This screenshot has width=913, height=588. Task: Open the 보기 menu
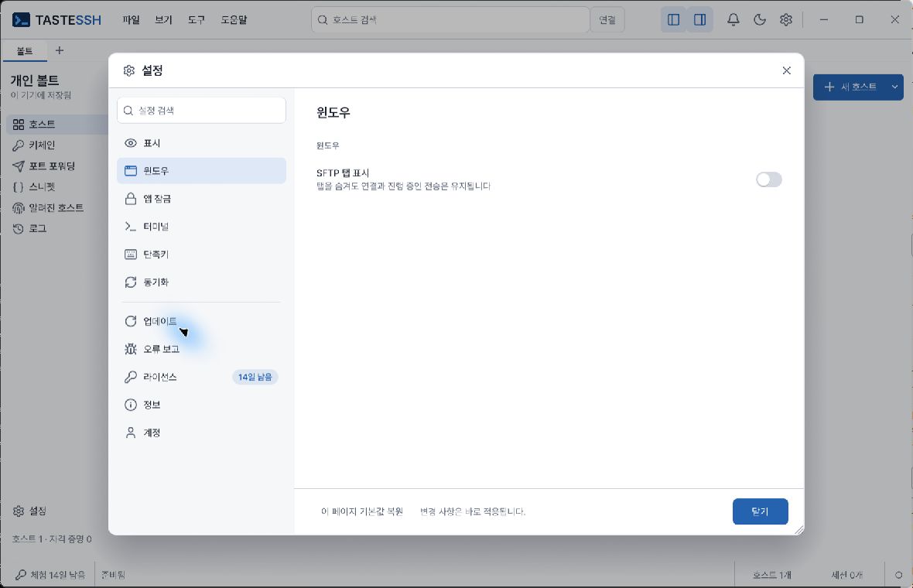(x=163, y=20)
